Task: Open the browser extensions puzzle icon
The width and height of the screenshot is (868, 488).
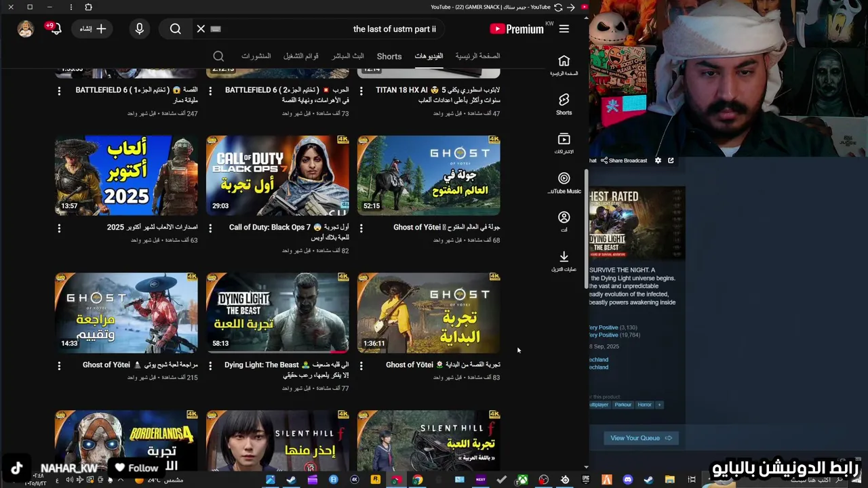Action: [88, 7]
